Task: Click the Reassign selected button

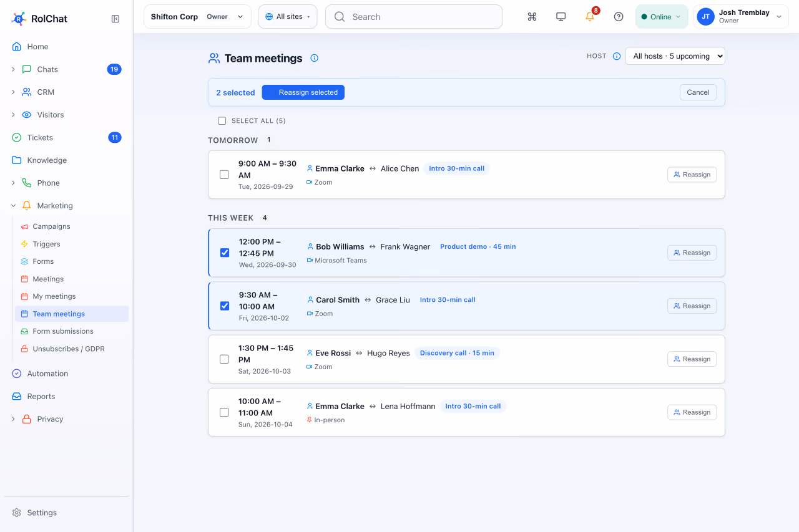Action: pyautogui.click(x=303, y=92)
